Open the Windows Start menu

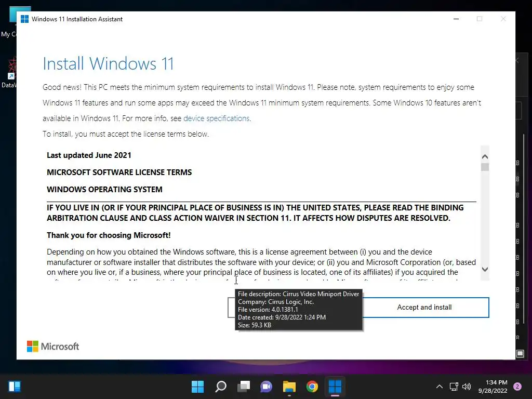point(197,387)
